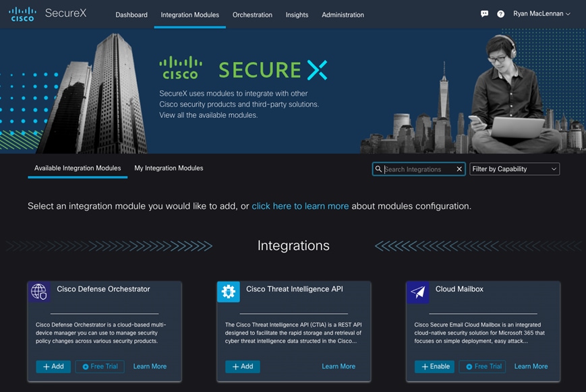Open the help question mark icon
The image size is (586, 392).
tap(500, 14)
